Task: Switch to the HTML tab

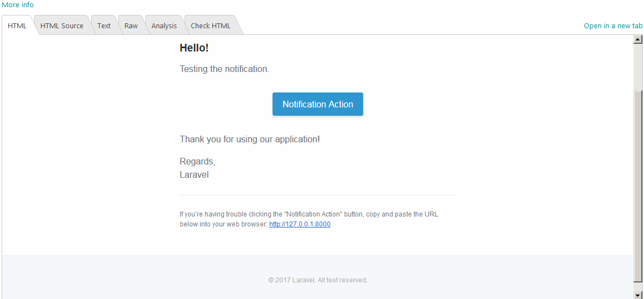Action: pos(17,26)
